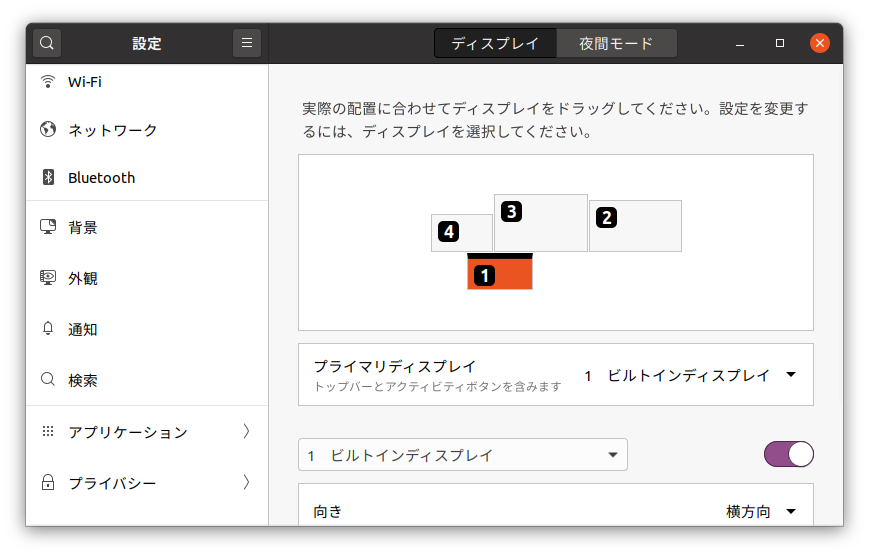Select the 背景 monitor icon
Screen dimensions: 869x555
coord(48,226)
